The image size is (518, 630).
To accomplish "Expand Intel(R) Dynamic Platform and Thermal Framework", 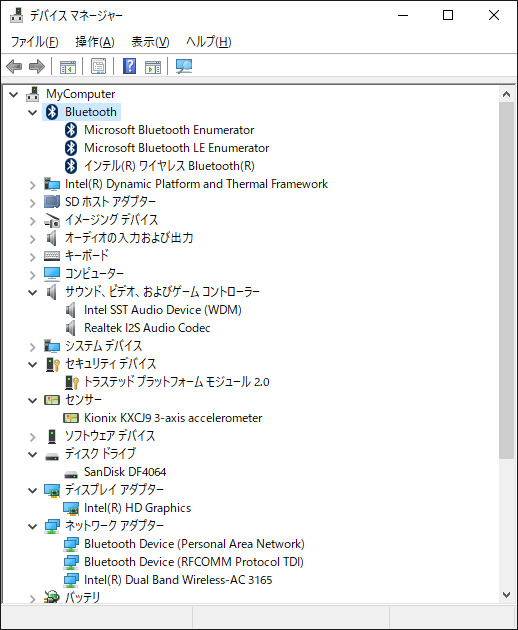I will [33, 185].
